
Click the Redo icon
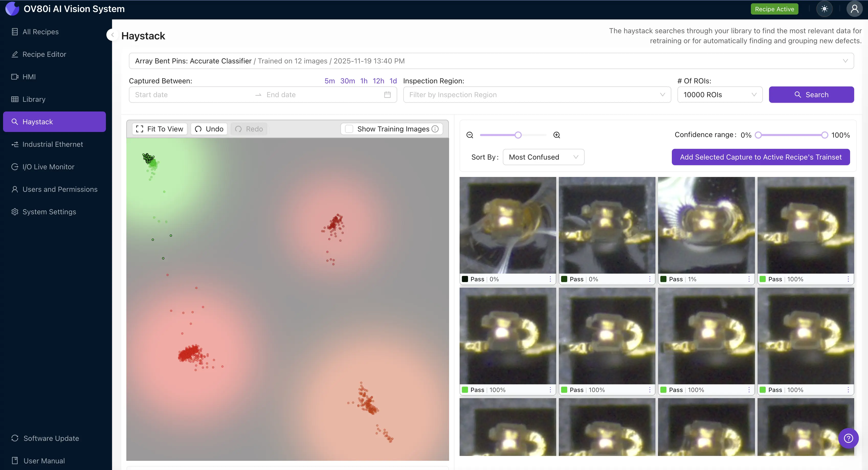pyautogui.click(x=239, y=129)
